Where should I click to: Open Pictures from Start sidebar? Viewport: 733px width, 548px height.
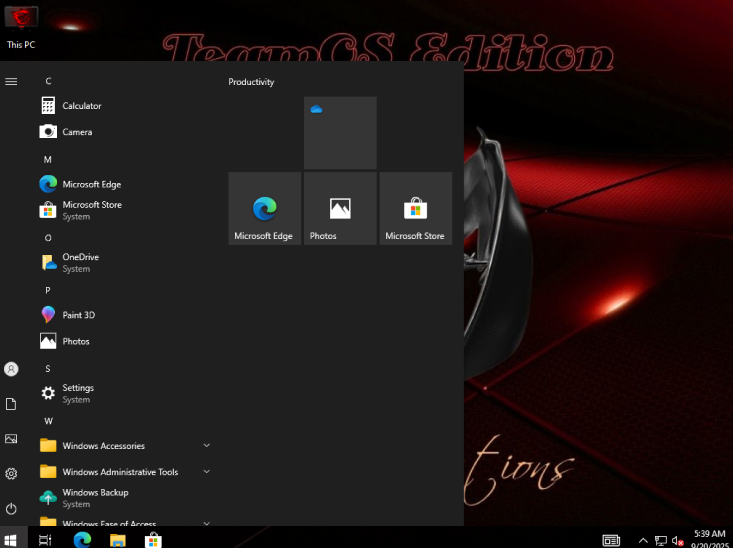pos(11,439)
